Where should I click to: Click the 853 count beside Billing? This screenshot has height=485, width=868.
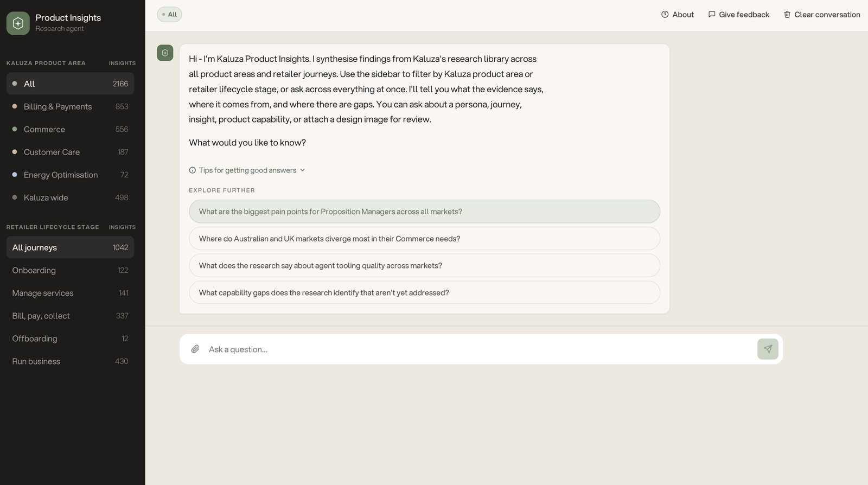point(122,106)
